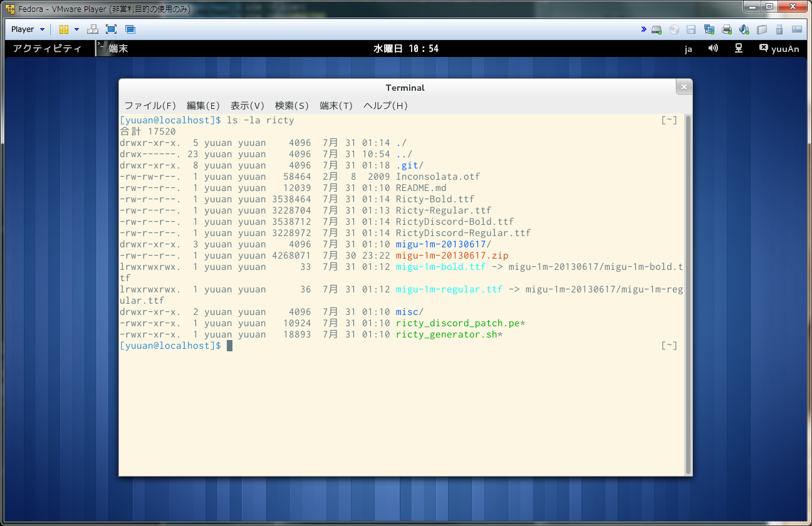Click the "[~]" indicator on first prompt line
This screenshot has height=526, width=812.
(x=669, y=120)
